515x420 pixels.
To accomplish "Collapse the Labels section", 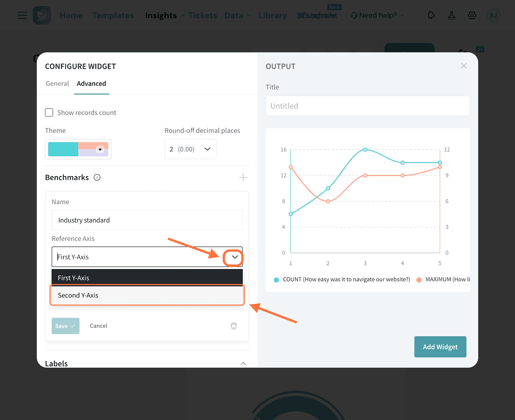I will [243, 363].
